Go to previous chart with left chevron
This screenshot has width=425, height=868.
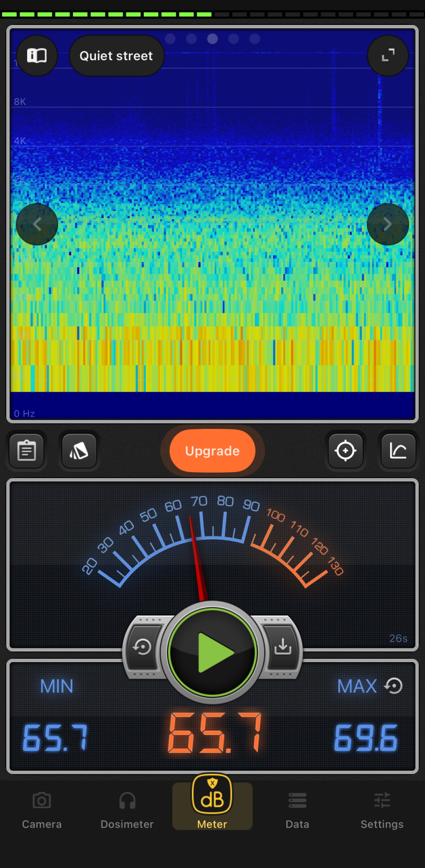(x=37, y=224)
